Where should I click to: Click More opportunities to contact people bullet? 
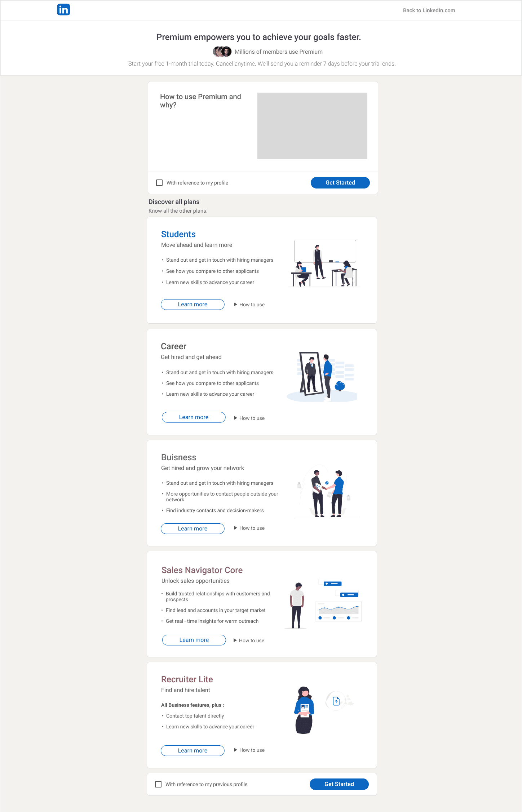(x=222, y=497)
